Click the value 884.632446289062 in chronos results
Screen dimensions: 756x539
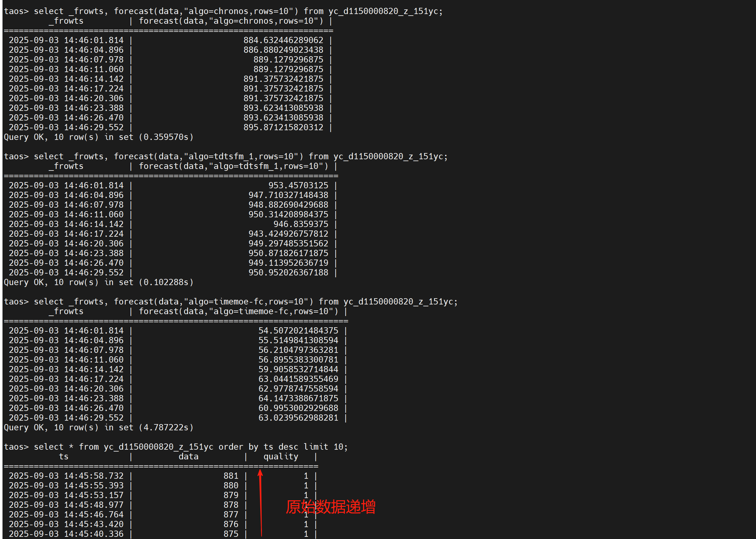tap(283, 40)
